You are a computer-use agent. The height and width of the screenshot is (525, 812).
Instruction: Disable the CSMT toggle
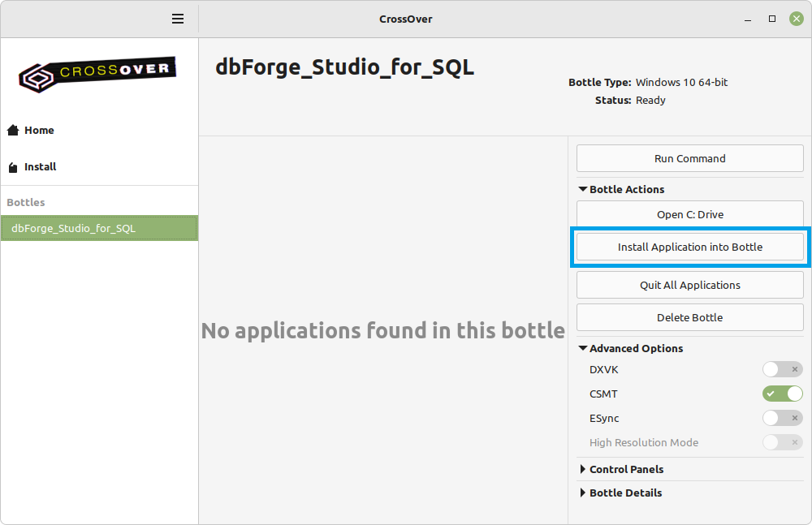click(x=782, y=394)
